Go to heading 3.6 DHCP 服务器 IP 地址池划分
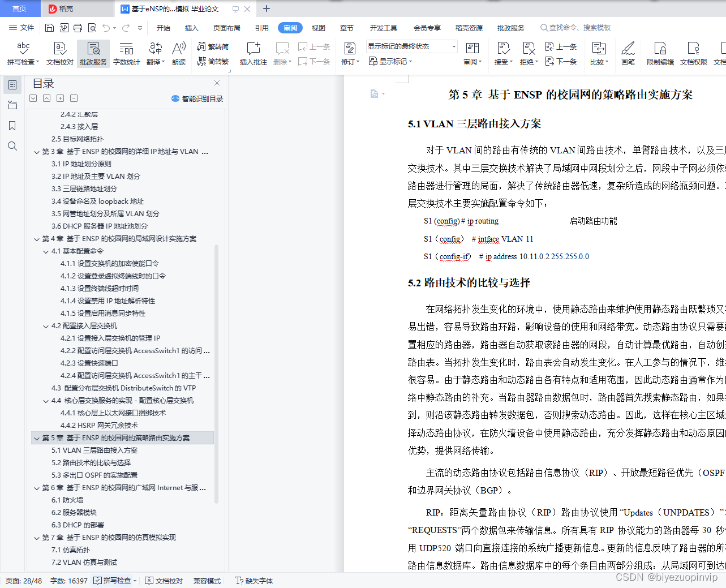 (x=100, y=226)
